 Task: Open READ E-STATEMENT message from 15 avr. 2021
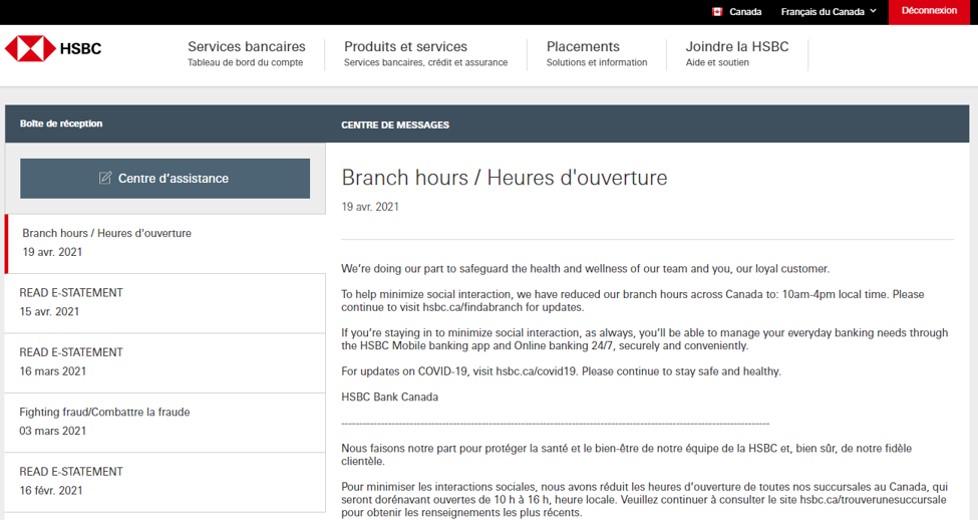click(165, 303)
